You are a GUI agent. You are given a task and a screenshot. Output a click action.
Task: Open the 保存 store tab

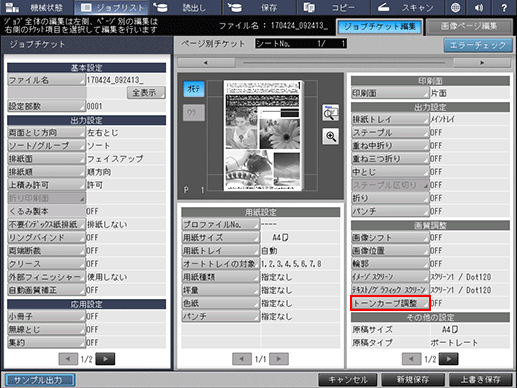tap(259, 7)
